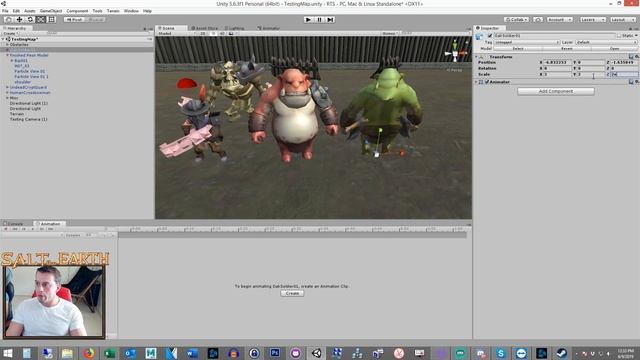640x360 pixels.
Task: Select the Move tool in the toolbar
Action: click(19, 20)
